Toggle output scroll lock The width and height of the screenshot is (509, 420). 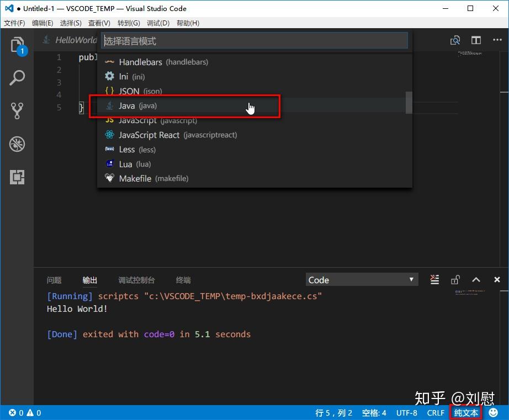tap(455, 279)
